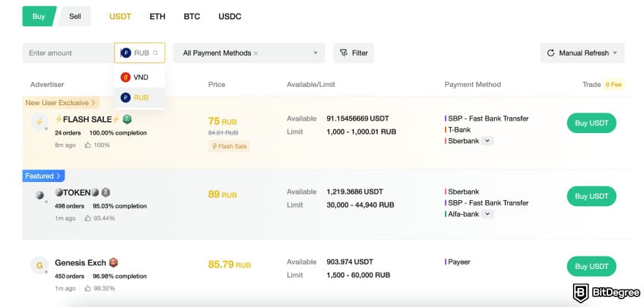Select the Buy tab
The width and height of the screenshot is (644, 307).
tap(39, 16)
